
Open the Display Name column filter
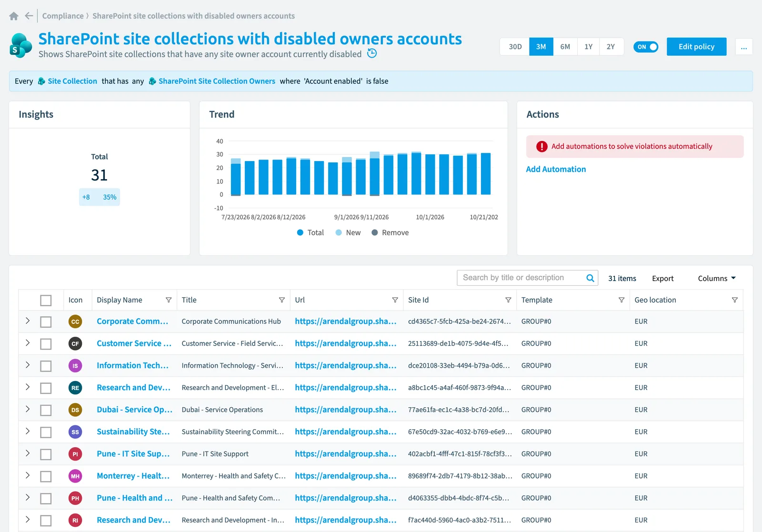coord(169,300)
